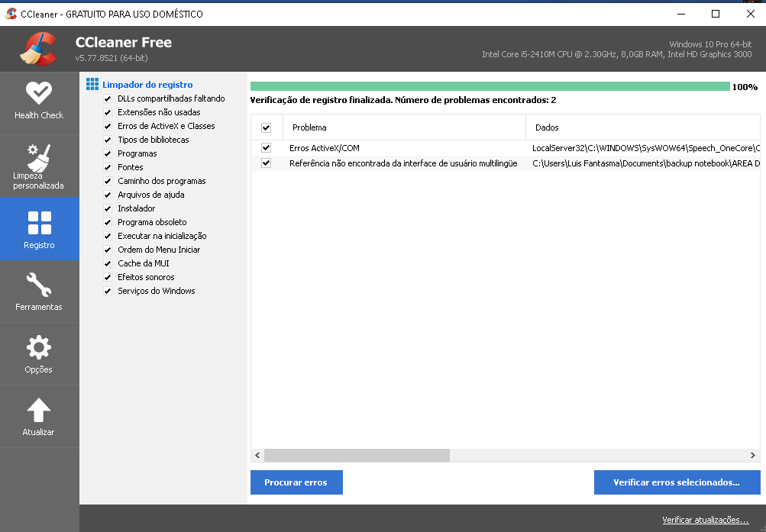This screenshot has width=766, height=532.
Task: Click Verificar erros selecionados button
Action: pos(677,482)
